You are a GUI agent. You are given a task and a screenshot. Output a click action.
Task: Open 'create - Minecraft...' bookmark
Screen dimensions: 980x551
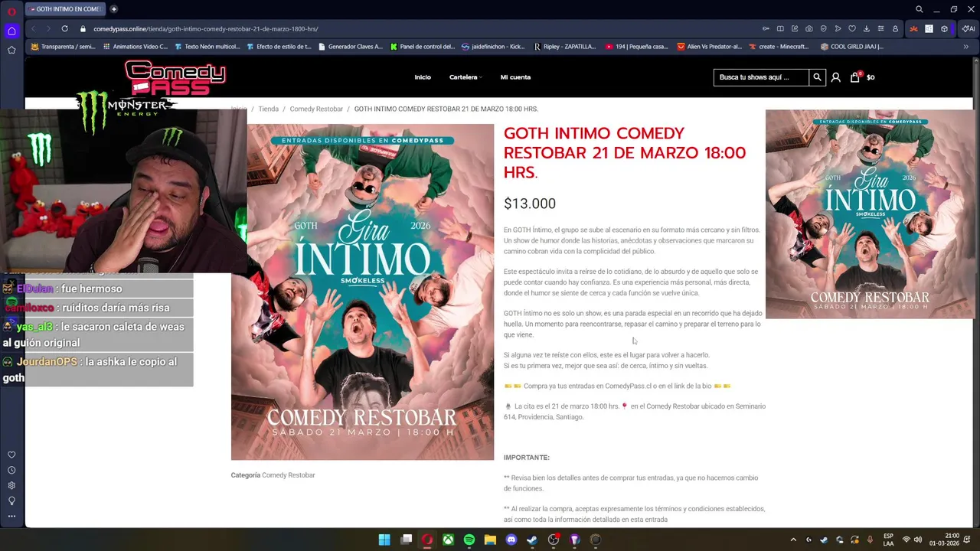[780, 47]
